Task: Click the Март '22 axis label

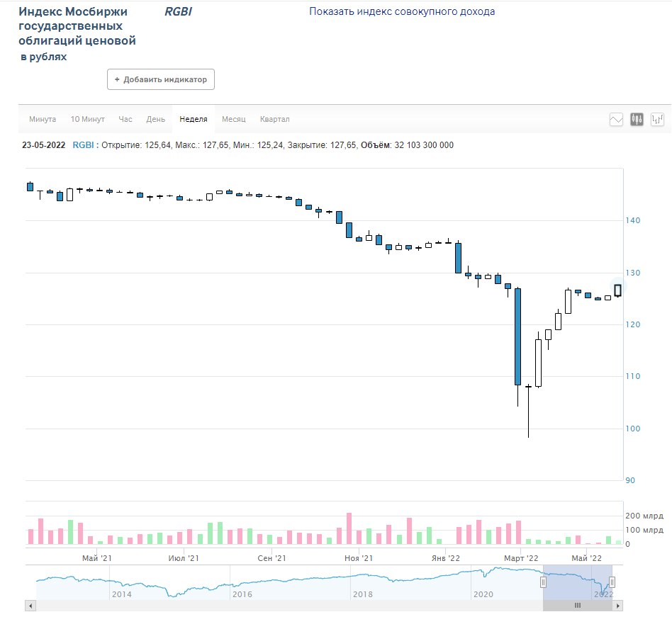Action: (521, 558)
